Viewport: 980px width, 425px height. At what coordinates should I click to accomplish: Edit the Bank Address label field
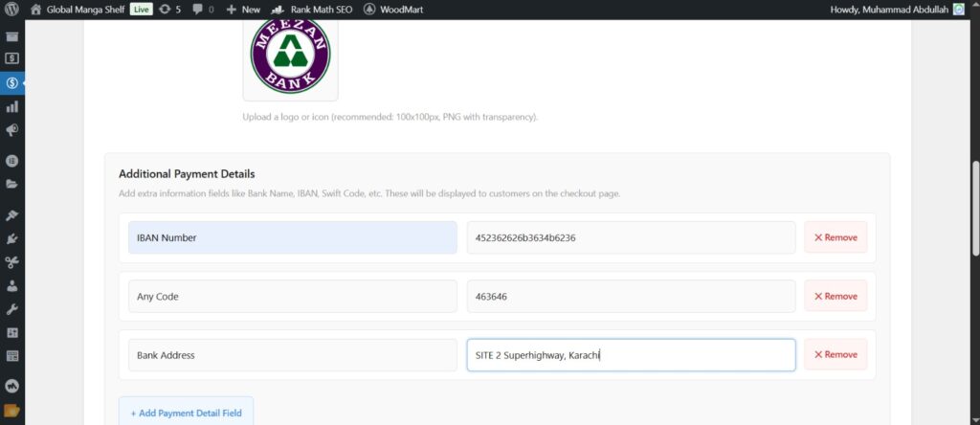293,355
